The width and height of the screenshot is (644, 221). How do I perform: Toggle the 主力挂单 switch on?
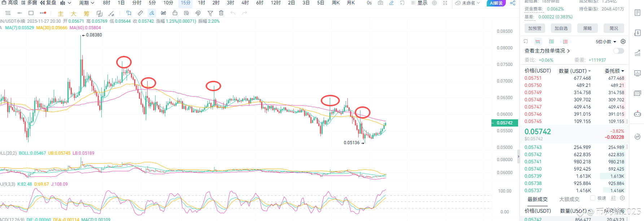click(618, 51)
